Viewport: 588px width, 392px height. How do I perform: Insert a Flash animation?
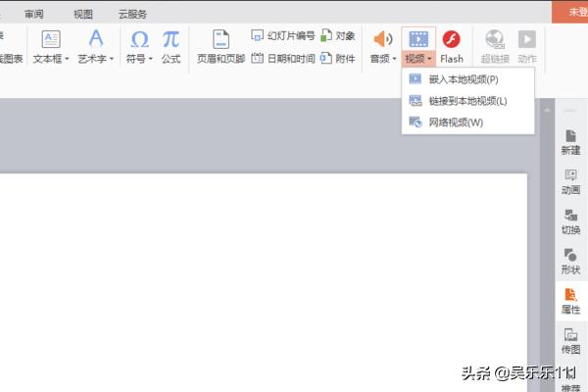coord(452,47)
